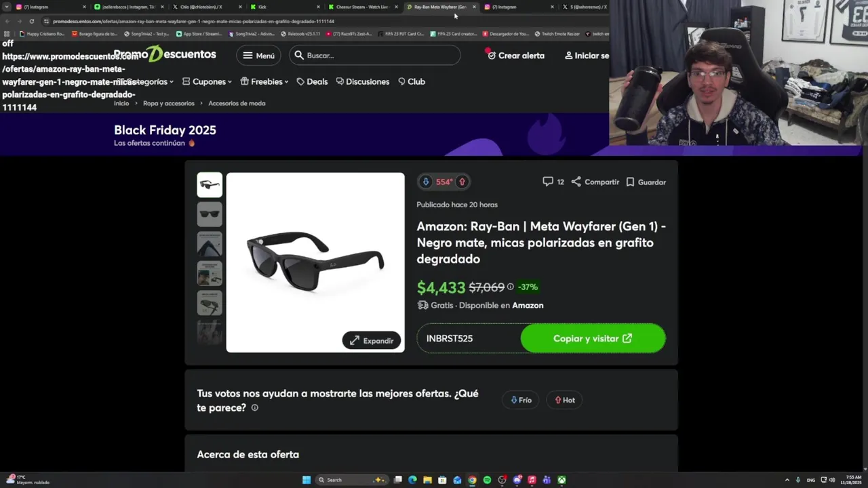The height and width of the screenshot is (488, 868).
Task: Open Chrome from the taskbar
Action: [x=472, y=480]
